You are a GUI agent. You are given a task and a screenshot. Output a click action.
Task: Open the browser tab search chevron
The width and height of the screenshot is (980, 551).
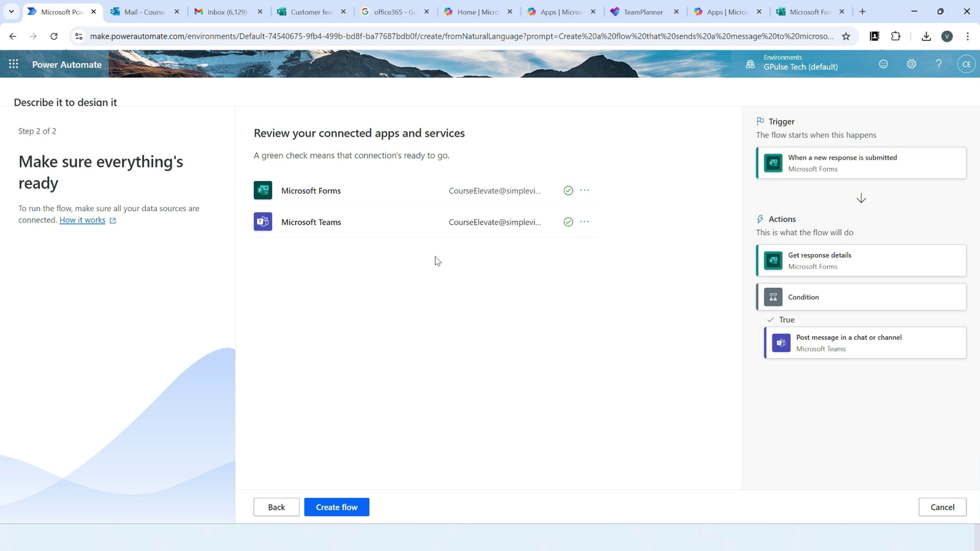pos(10,11)
